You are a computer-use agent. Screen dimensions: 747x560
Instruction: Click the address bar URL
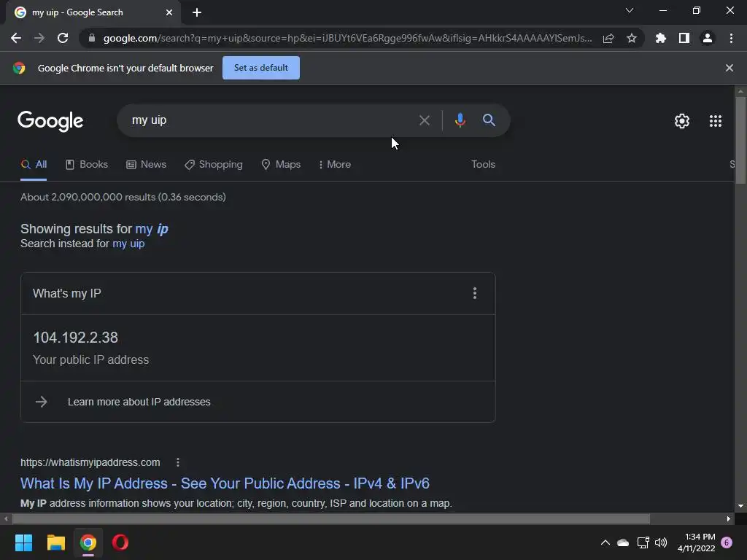(347, 38)
